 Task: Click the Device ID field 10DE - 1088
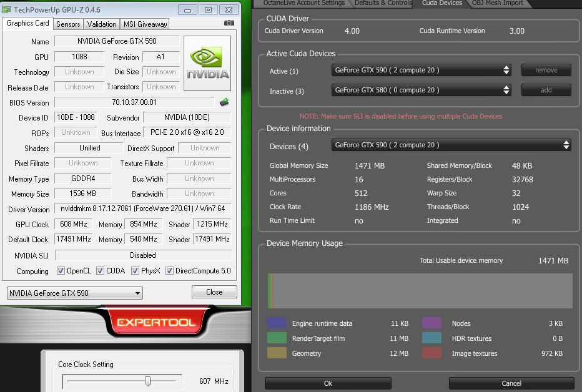point(76,117)
